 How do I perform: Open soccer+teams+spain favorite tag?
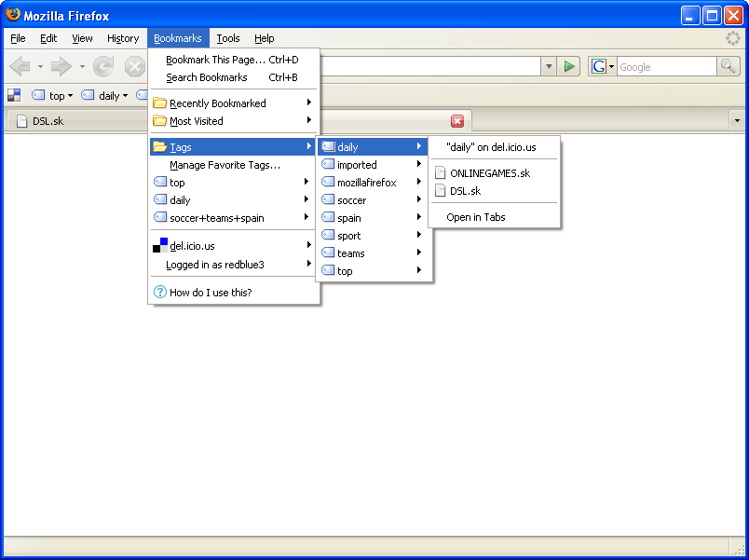point(234,218)
